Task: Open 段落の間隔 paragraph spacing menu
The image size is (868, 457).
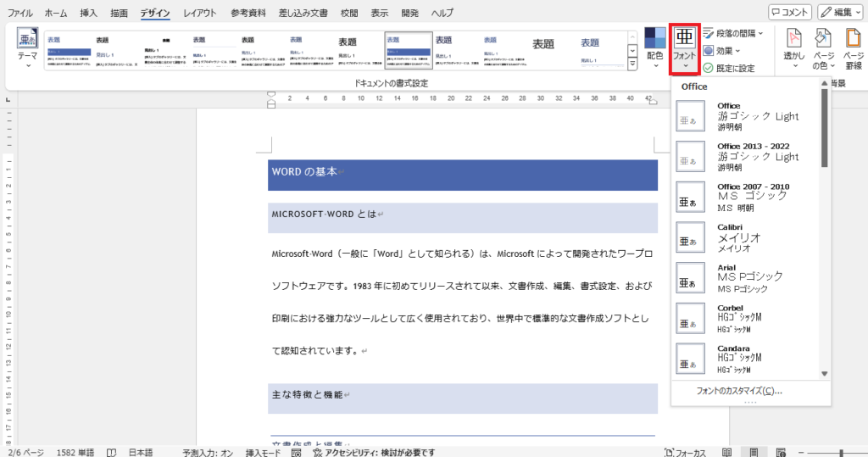Action: 733,34
